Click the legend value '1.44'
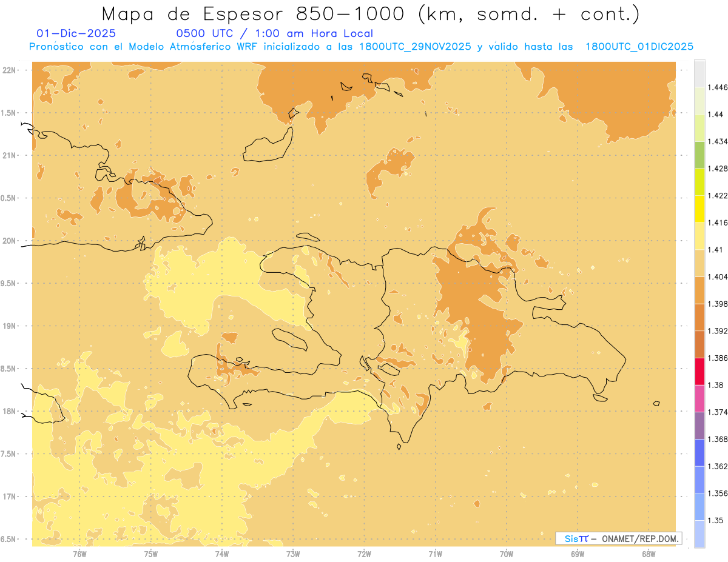 tap(716, 114)
